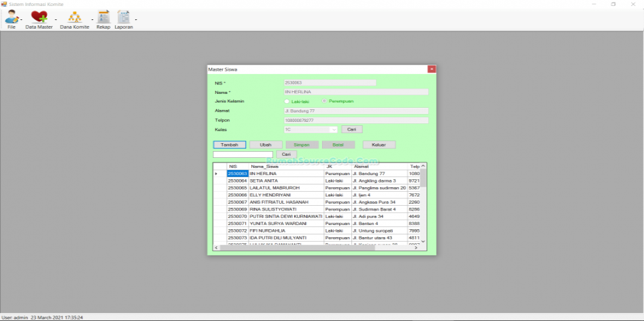Viewport: 644px width, 321px height.
Task: Click the Cari button beside search box
Action: [286, 155]
